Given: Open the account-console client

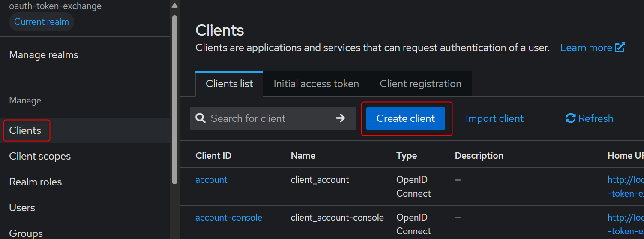Looking at the screenshot, I should [229, 218].
